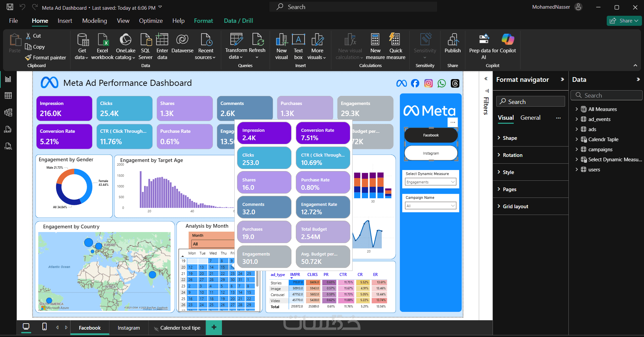Open the Model view in left sidebar
The width and height of the screenshot is (644, 337).
pos(8,112)
